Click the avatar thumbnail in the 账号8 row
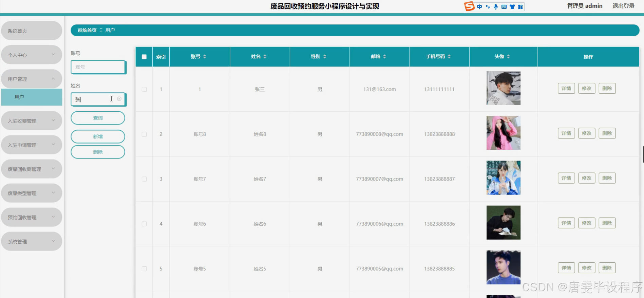 (503, 133)
